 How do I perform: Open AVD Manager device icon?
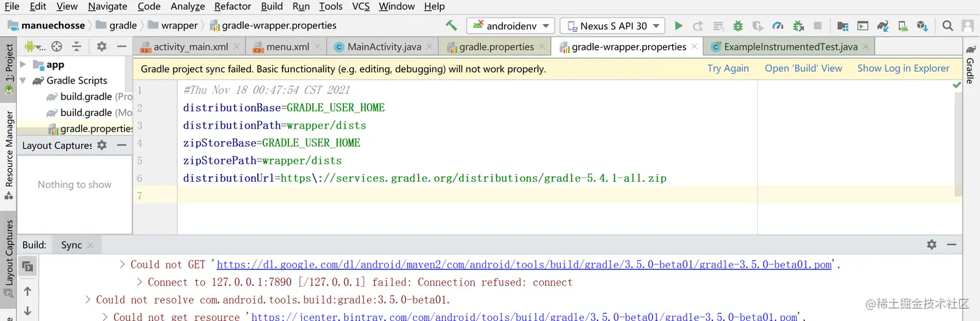point(902,26)
